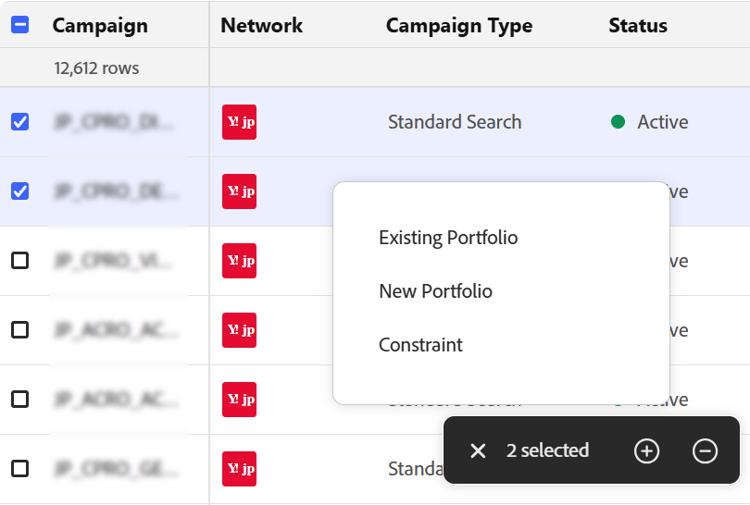This screenshot has width=750, height=505.
Task: Click the Campaign Type column header
Action: 459,26
